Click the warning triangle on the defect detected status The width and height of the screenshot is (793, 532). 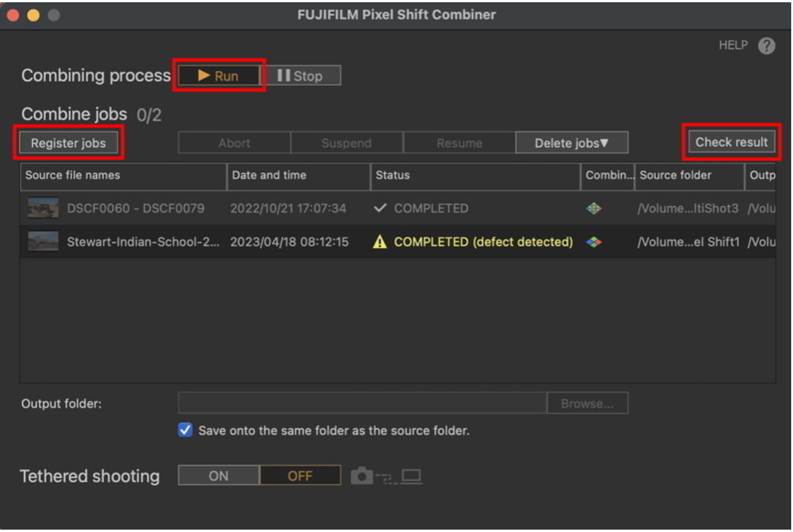[380, 242]
